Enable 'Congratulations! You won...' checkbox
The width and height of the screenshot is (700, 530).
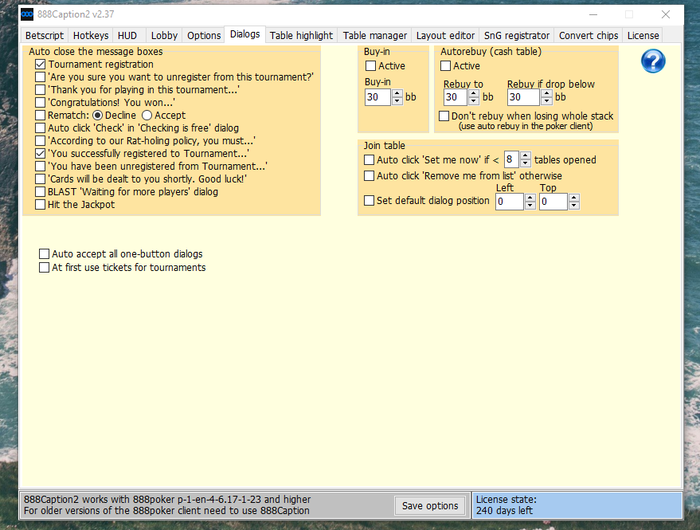click(40, 103)
